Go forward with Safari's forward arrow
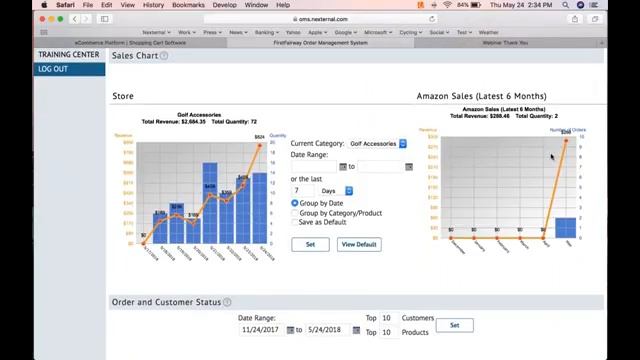The height and width of the screenshot is (360, 640). [86, 19]
